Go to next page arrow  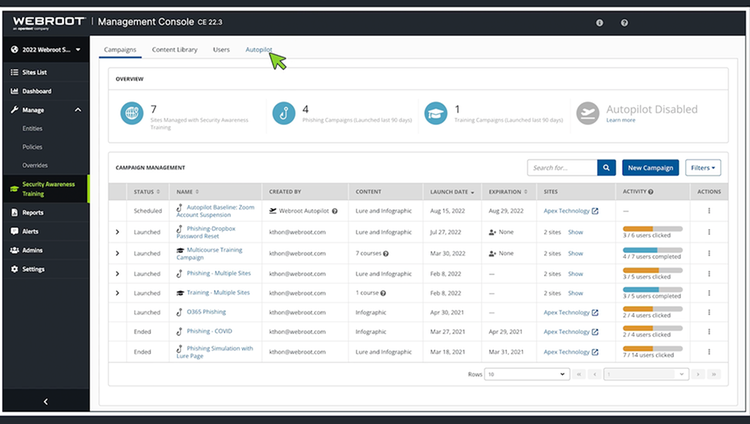[x=698, y=374]
